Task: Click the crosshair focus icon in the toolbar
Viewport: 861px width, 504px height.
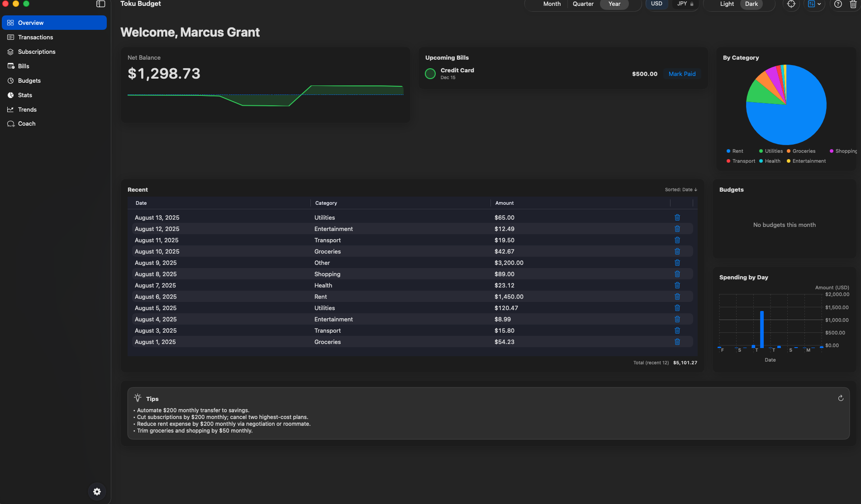Action: click(x=791, y=4)
